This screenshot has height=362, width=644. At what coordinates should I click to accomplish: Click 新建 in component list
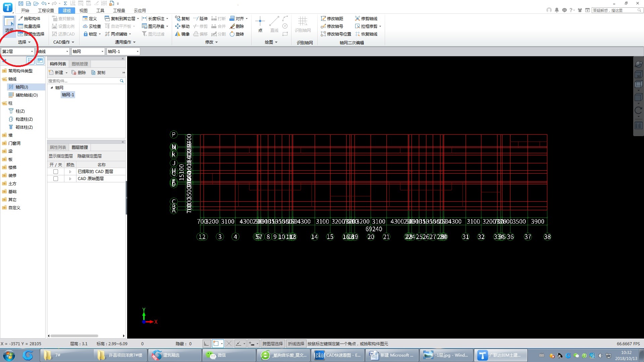point(58,72)
